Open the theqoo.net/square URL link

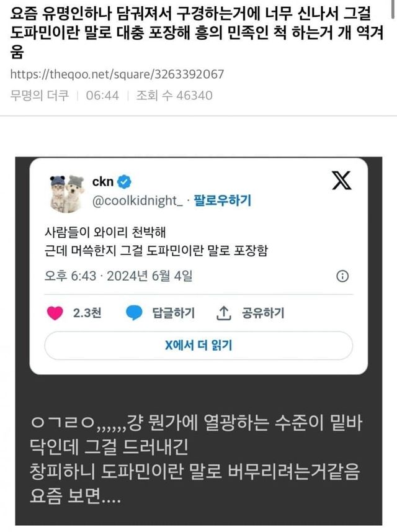[117, 74]
